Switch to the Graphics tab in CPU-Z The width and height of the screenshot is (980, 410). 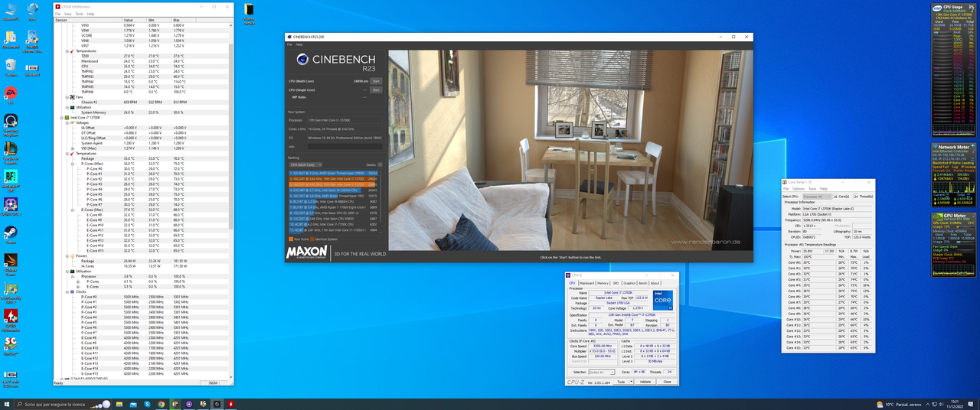[x=629, y=283]
